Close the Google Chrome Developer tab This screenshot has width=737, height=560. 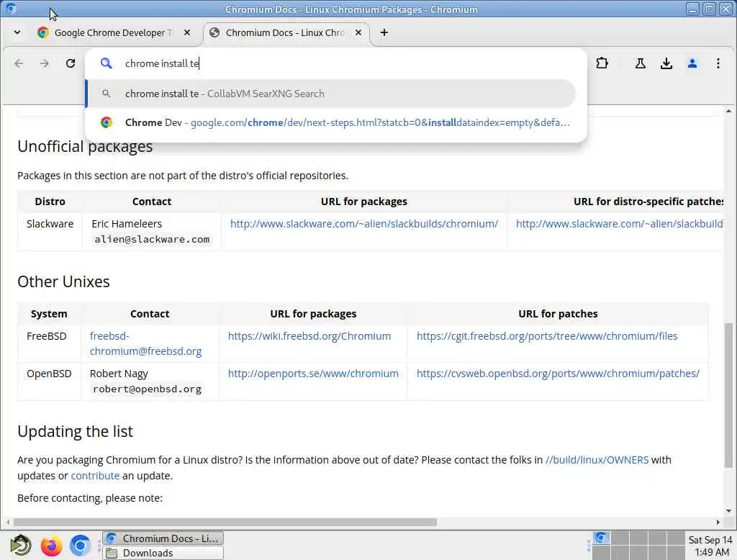[x=187, y=32]
